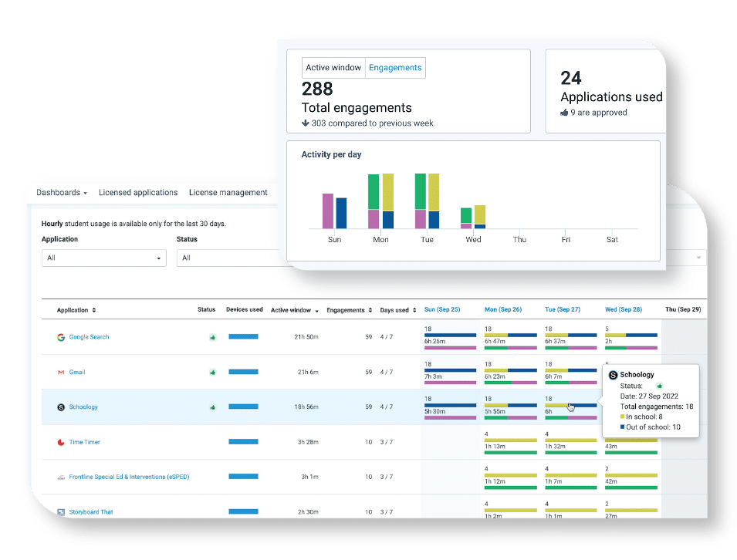The height and width of the screenshot is (560, 737).
Task: Open the Schoology application link
Action: click(83, 407)
